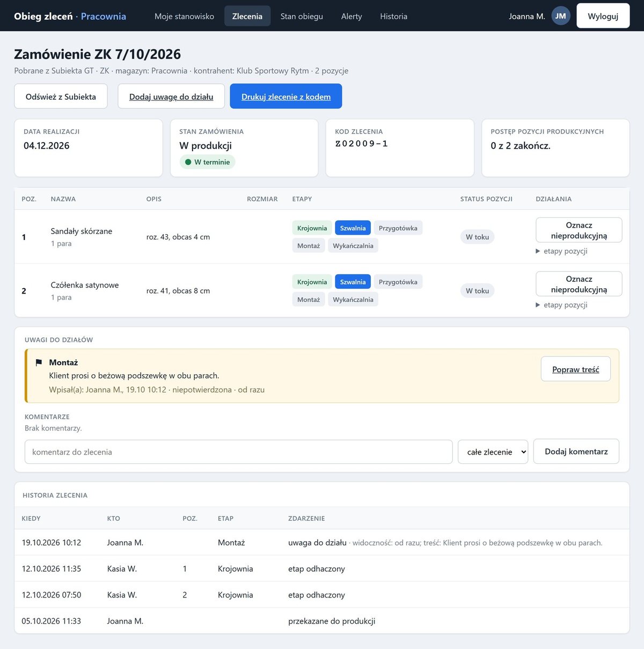The height and width of the screenshot is (649, 644).
Task: Open the 'całe zlecenie' dropdown
Action: pyautogui.click(x=493, y=452)
